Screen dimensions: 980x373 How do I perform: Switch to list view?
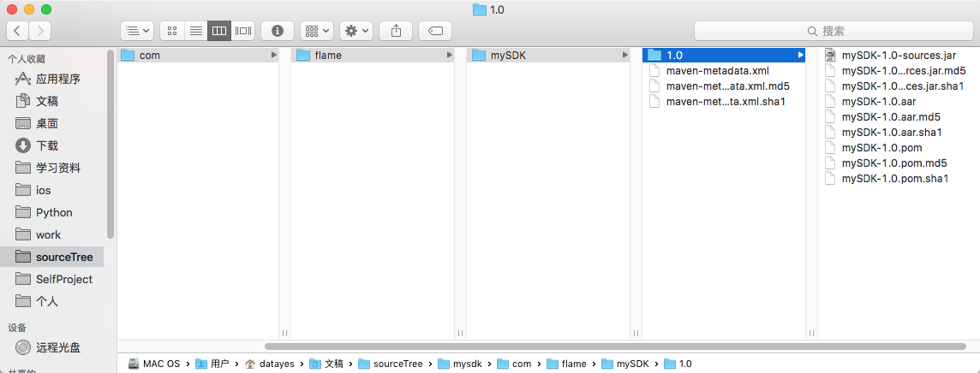[x=195, y=30]
